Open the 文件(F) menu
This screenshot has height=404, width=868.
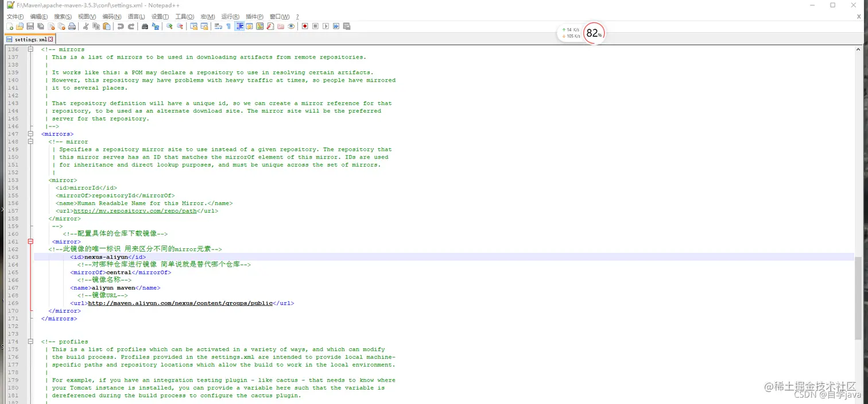click(x=15, y=17)
